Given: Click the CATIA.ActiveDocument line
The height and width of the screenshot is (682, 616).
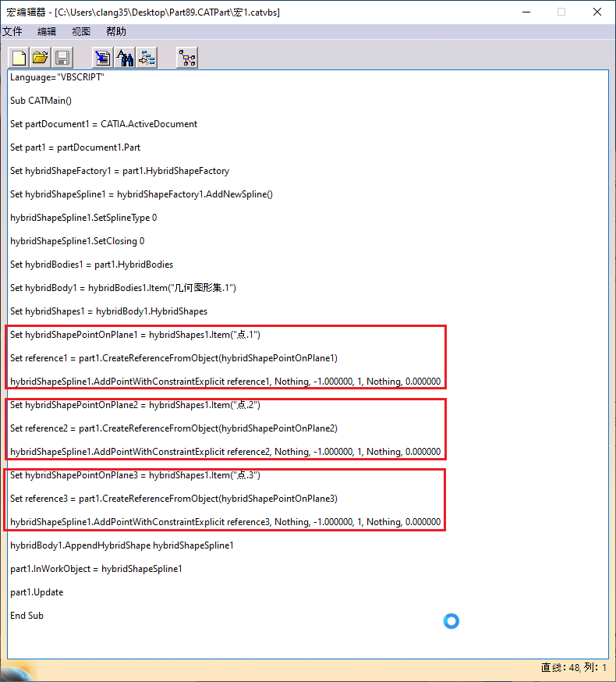Looking at the screenshot, I should [x=104, y=124].
